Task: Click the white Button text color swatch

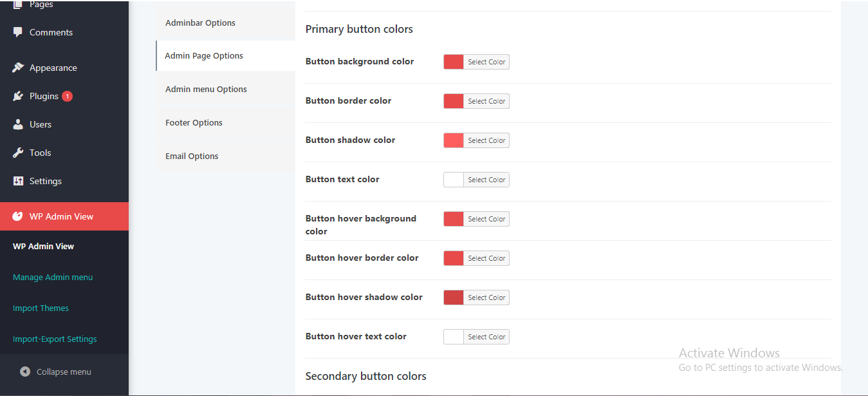Action: [x=454, y=180]
